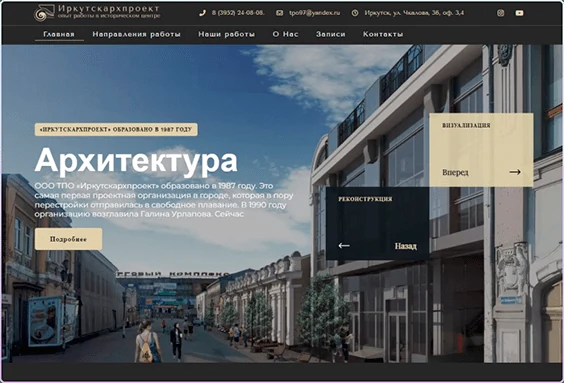Click the right arrow in Визуализация card
564x383 pixels.
point(515,172)
